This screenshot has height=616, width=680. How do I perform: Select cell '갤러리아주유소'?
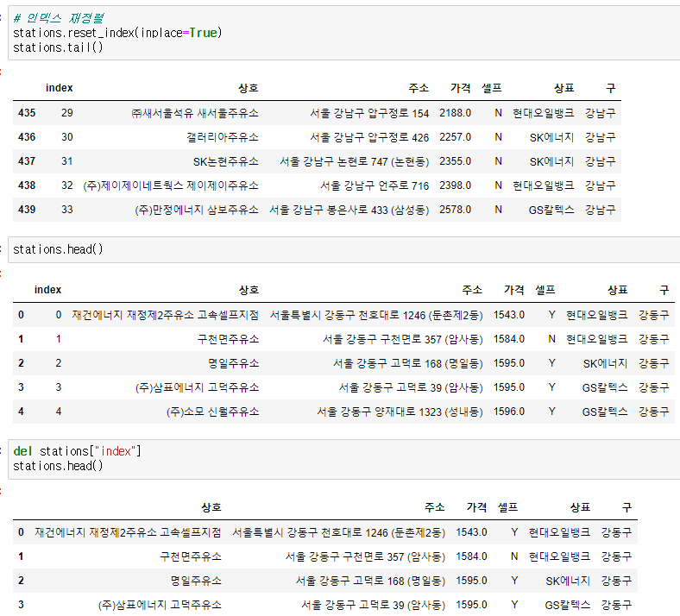pyautogui.click(x=223, y=137)
